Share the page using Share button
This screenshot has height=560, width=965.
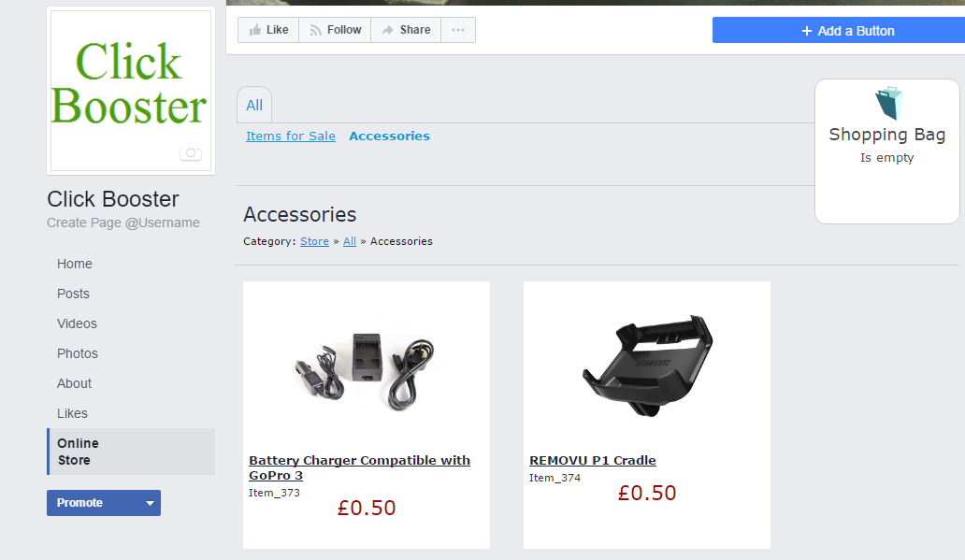pyautogui.click(x=406, y=30)
